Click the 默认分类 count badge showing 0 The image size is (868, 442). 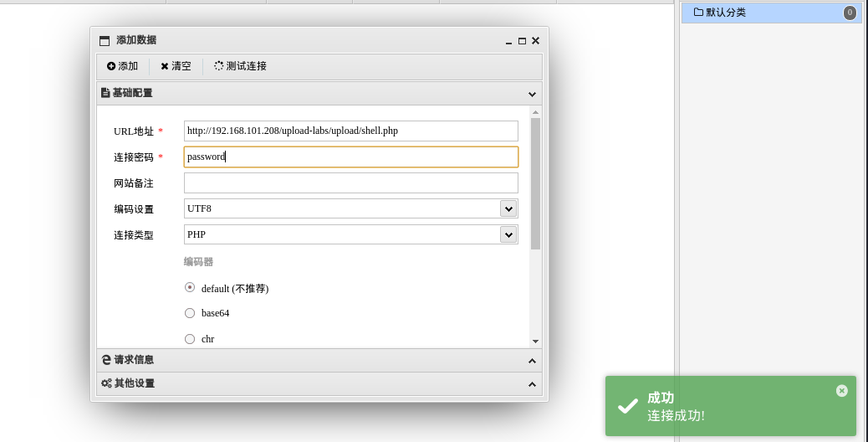850,13
